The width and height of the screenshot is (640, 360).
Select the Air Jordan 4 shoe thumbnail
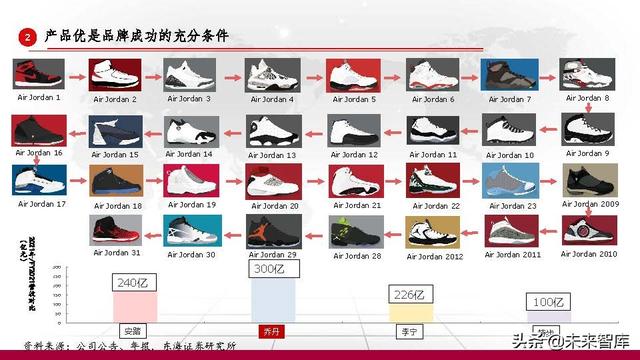tap(273, 75)
